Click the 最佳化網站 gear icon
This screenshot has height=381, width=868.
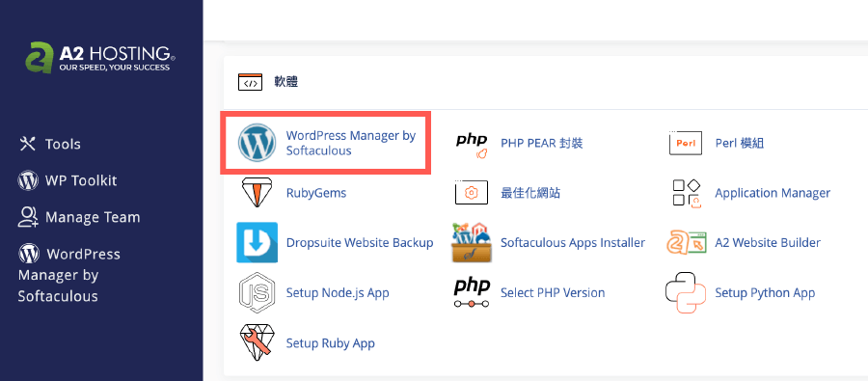(471, 193)
